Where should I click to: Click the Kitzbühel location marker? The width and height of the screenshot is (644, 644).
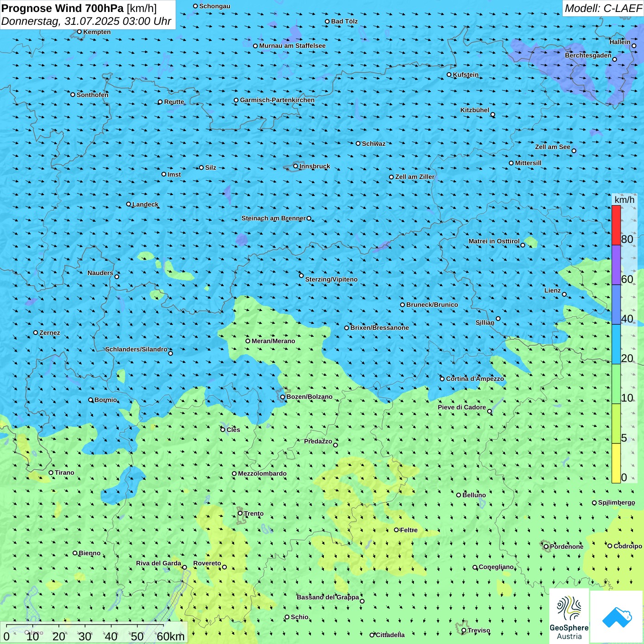(493, 115)
